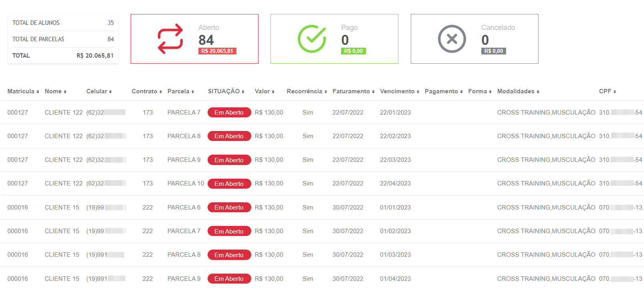Click the Vencimento date 22/03/2023
The image size is (644, 290).
click(396, 160)
